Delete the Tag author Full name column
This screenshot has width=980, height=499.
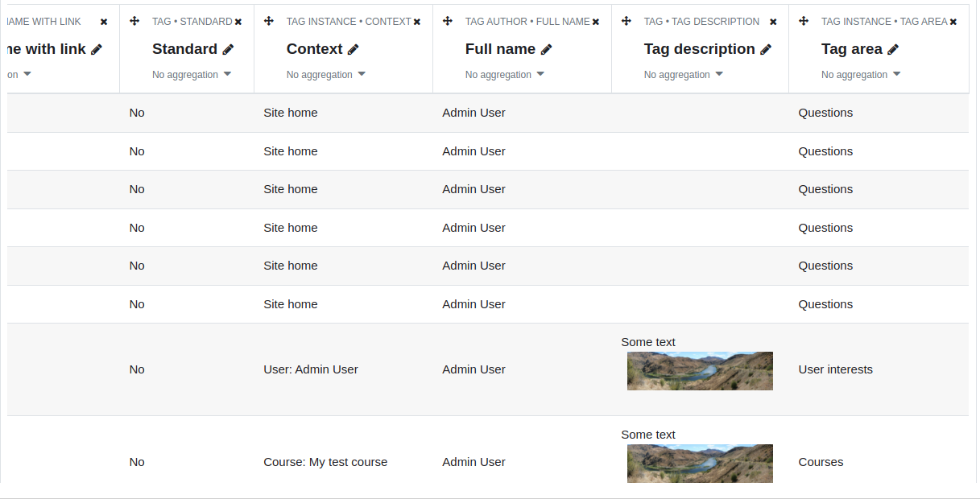pyautogui.click(x=596, y=22)
